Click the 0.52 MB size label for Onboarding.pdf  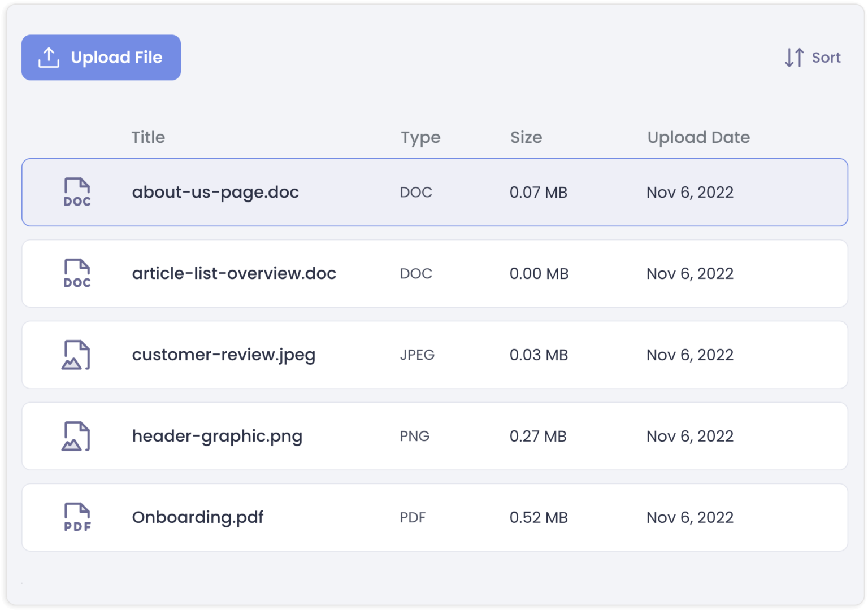(x=539, y=517)
